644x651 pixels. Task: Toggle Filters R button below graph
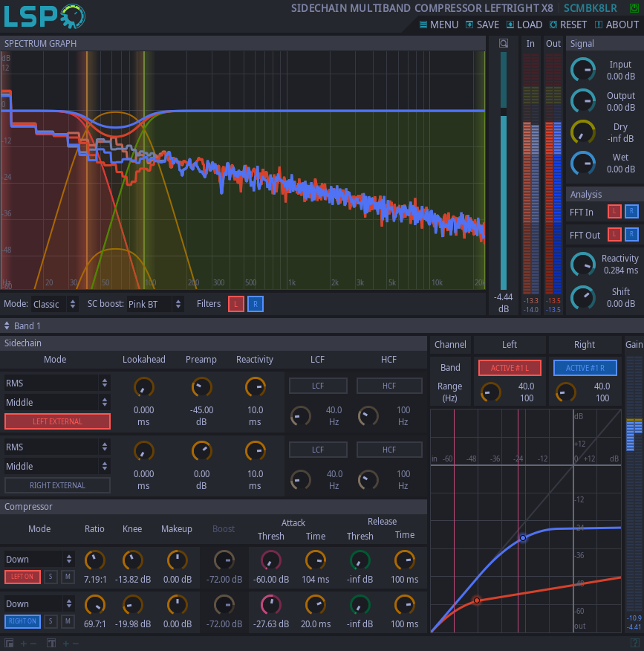[x=256, y=304]
